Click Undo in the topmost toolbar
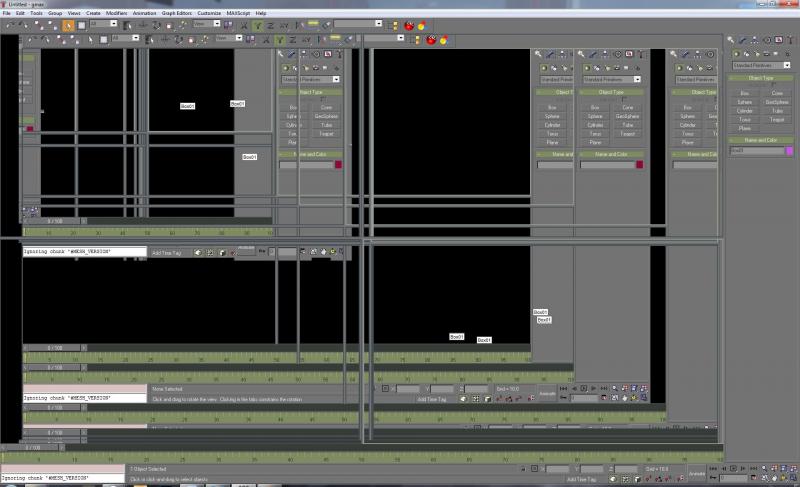800x487 pixels. point(10,25)
